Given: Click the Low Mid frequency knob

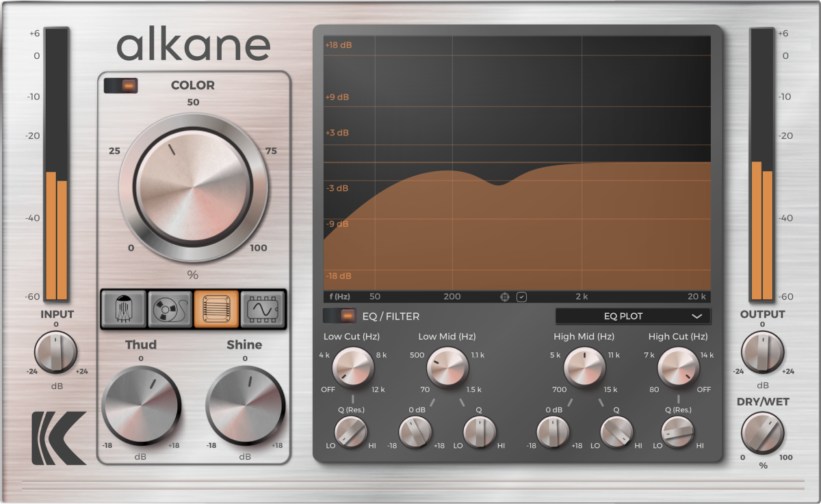Looking at the screenshot, I should coord(447,367).
